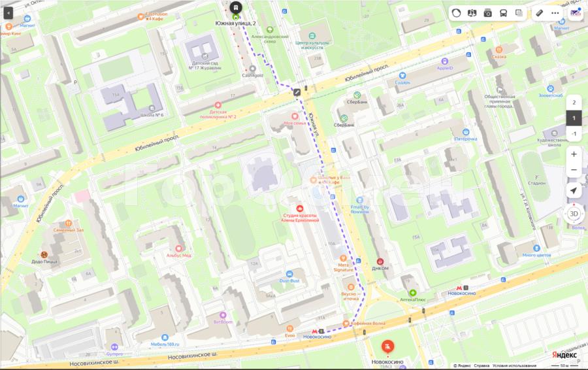Select floor level 2
The height and width of the screenshot is (370, 588).
(574, 102)
